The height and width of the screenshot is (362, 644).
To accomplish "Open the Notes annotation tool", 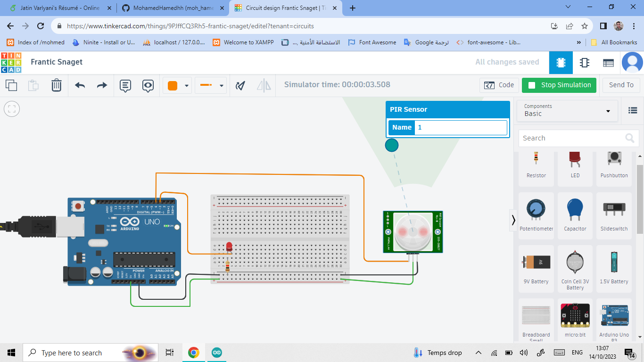I will coord(124,85).
